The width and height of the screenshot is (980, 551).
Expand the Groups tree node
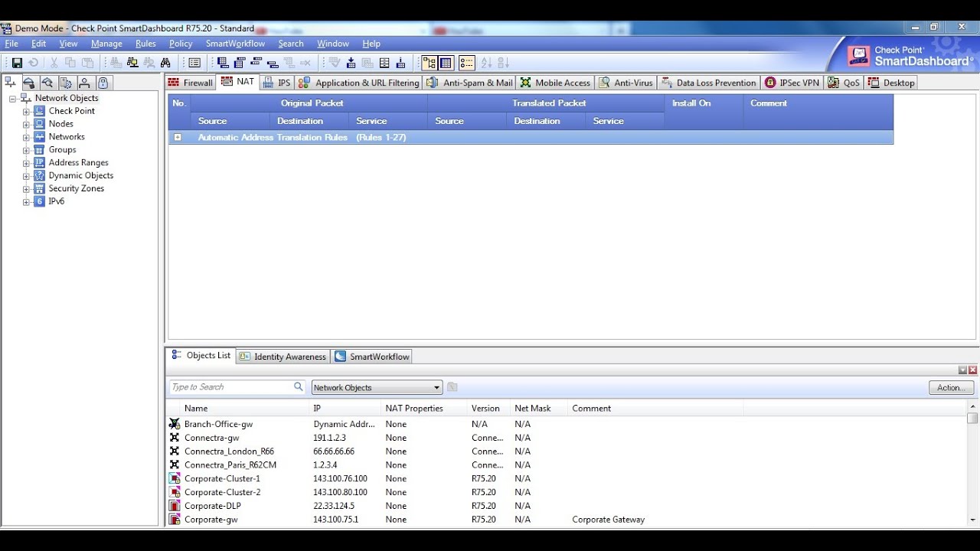(26, 150)
